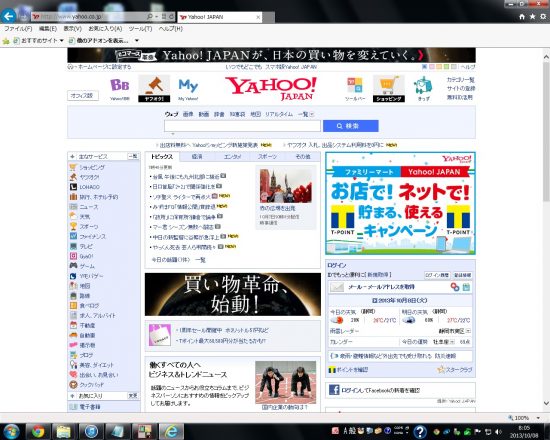Image resolution: width=550 pixels, height=440 pixels.
Task: Open file explorer folder in taskbar
Action: tap(64, 431)
